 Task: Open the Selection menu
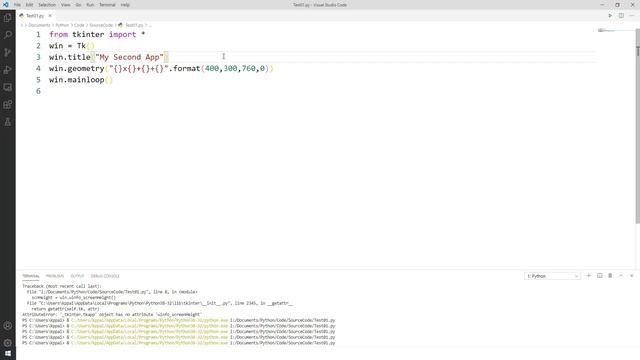coord(47,5)
